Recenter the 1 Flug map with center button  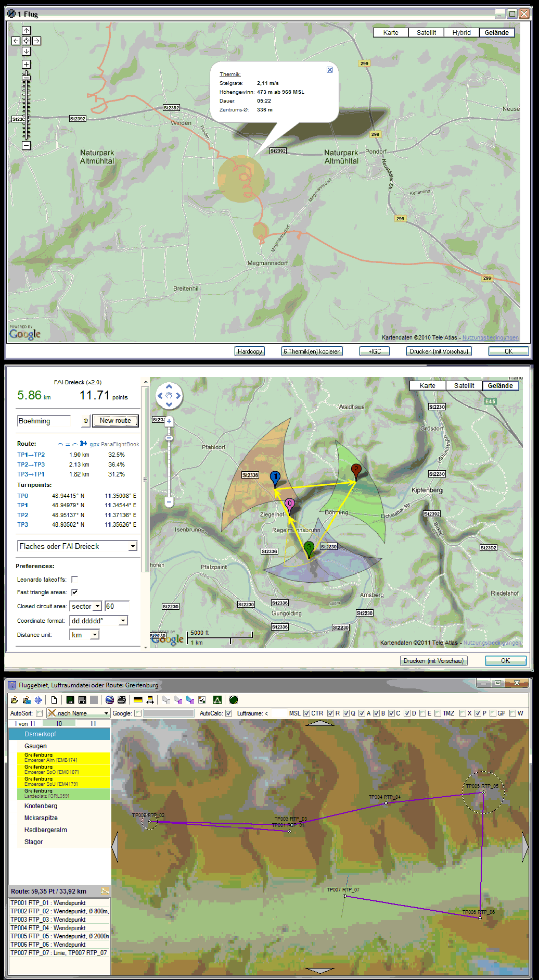[x=26, y=41]
